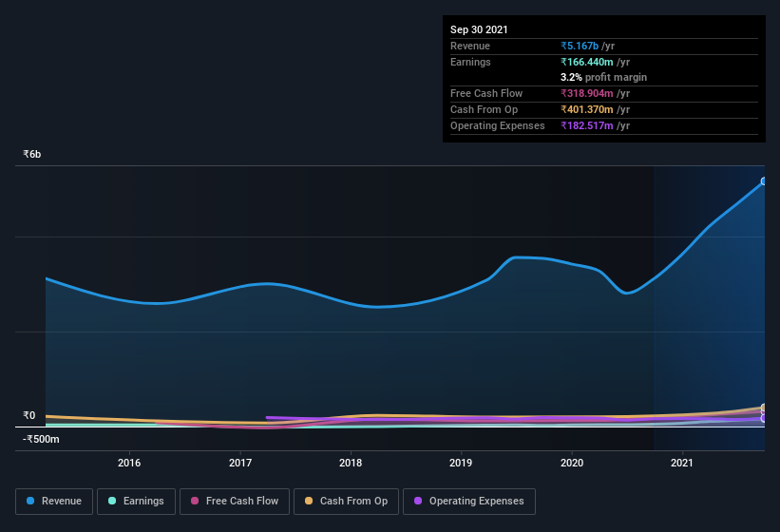Click the 2020 x-axis label
The image size is (780, 532).
point(572,463)
